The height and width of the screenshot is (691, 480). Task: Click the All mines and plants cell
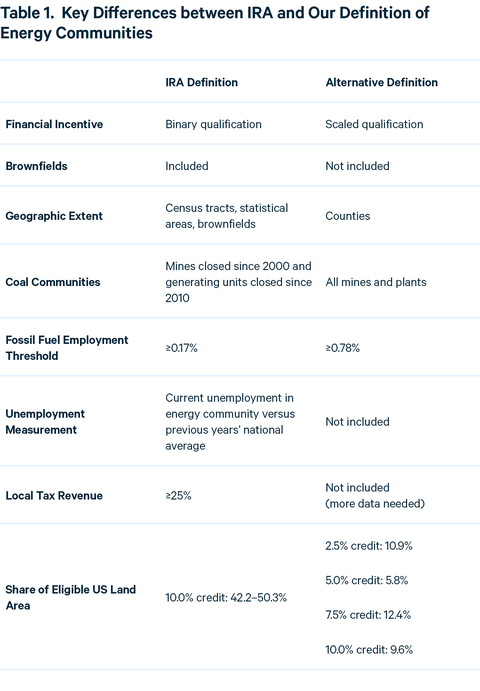click(x=376, y=282)
